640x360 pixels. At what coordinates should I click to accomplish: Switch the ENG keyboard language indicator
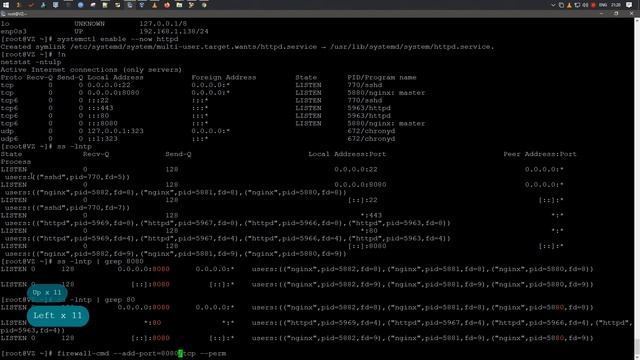click(x=602, y=5)
